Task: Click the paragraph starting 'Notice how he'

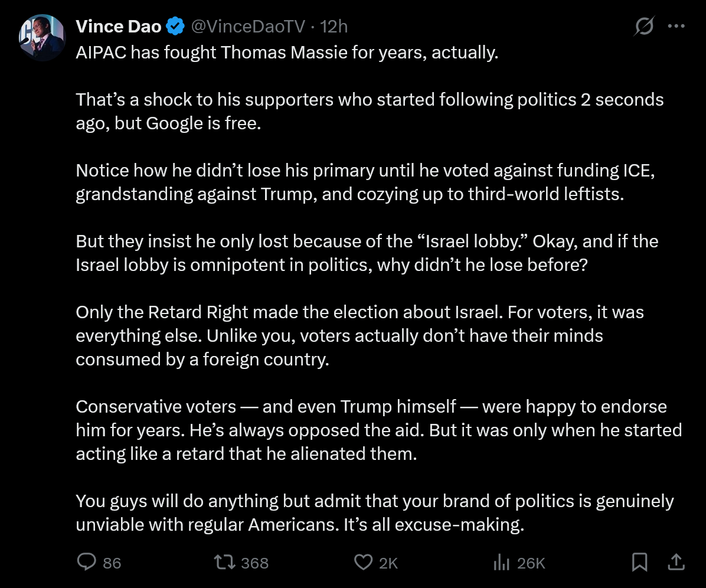Action: point(365,182)
